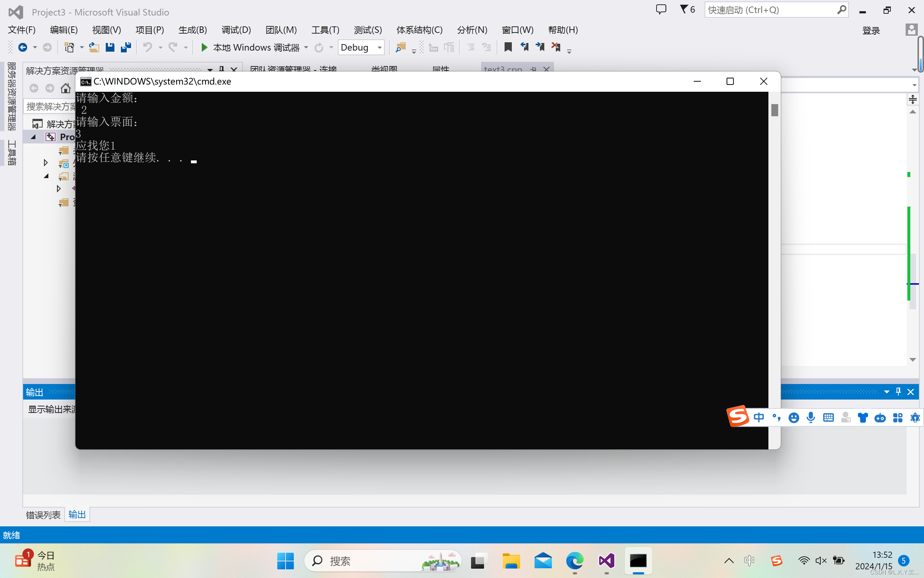Expand the cpp file node arrow
This screenshot has width=924, height=578.
[58, 189]
